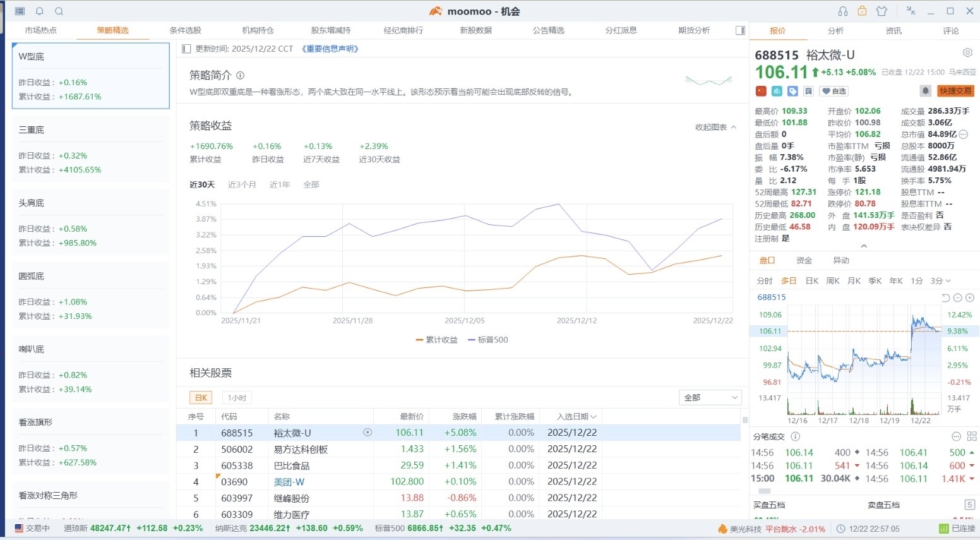Image resolution: width=980 pixels, height=540 pixels.
Task: Expand the 3分 interval dropdown
Action: [941, 281]
